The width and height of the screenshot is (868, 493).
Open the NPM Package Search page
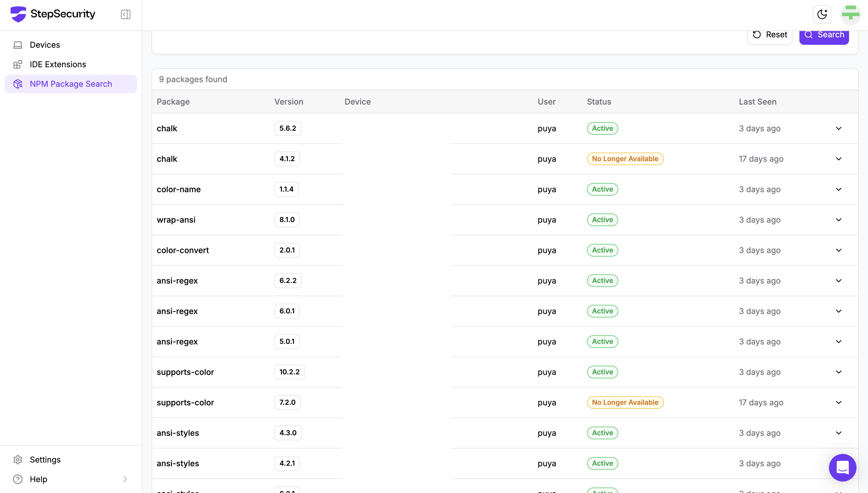click(71, 84)
